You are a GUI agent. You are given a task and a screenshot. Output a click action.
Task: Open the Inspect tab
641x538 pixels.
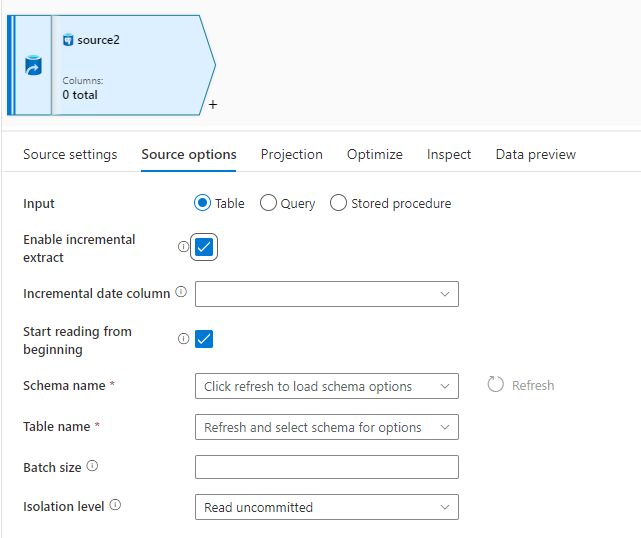[449, 155]
